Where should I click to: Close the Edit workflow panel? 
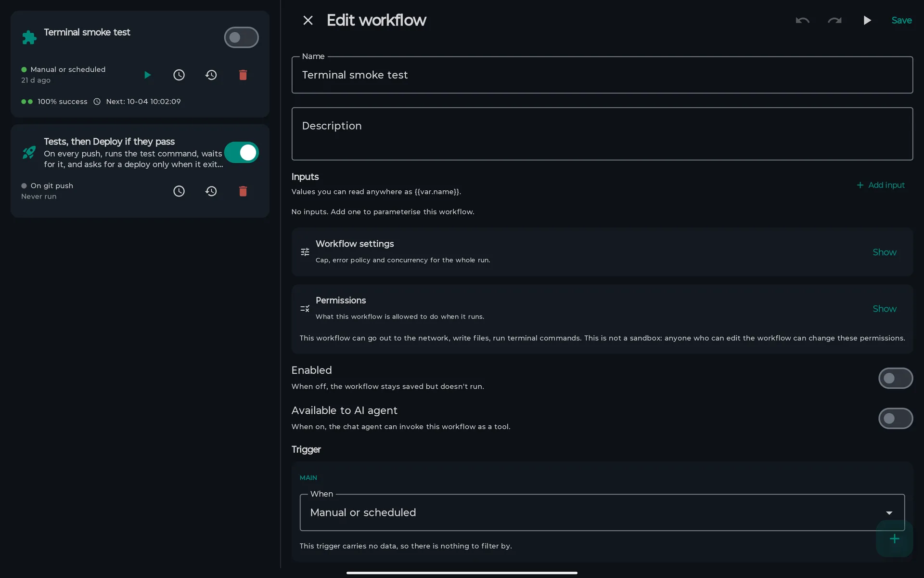[308, 20]
